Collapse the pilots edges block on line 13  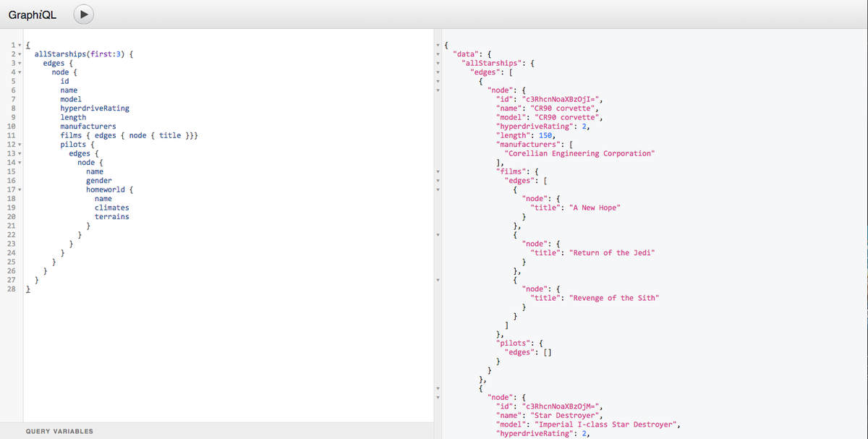19,153
